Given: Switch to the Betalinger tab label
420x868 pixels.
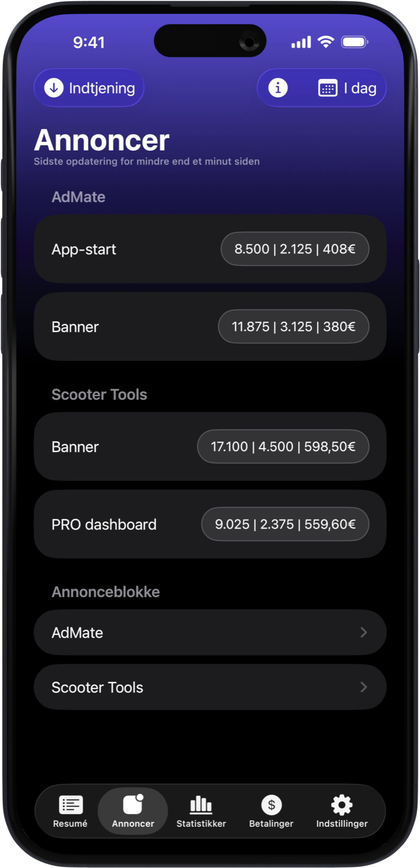Looking at the screenshot, I should (271, 824).
